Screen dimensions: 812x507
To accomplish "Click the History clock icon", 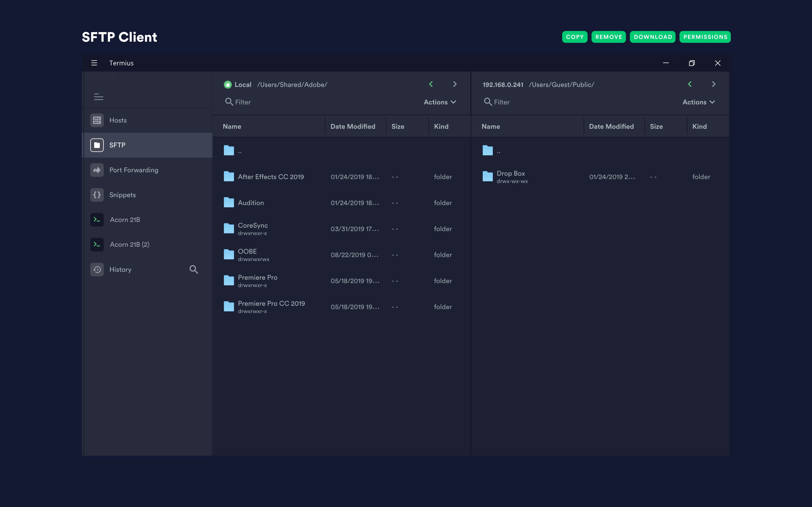I will [97, 270].
